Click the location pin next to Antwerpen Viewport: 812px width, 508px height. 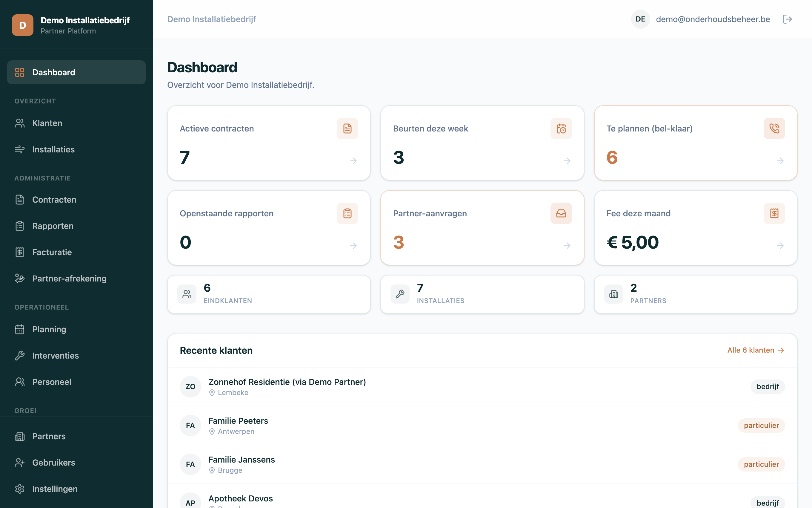[212, 432]
